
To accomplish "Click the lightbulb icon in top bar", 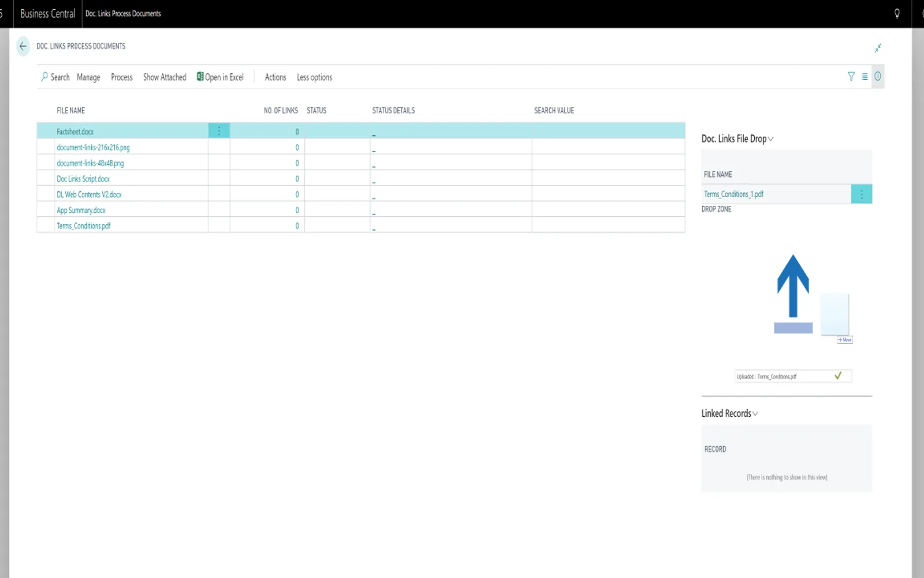I will click(897, 13).
